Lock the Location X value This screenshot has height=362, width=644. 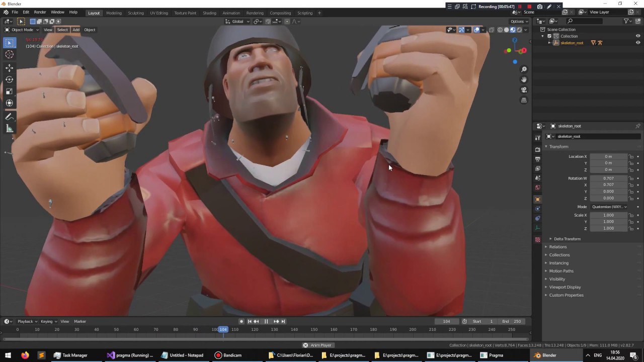coord(631,156)
